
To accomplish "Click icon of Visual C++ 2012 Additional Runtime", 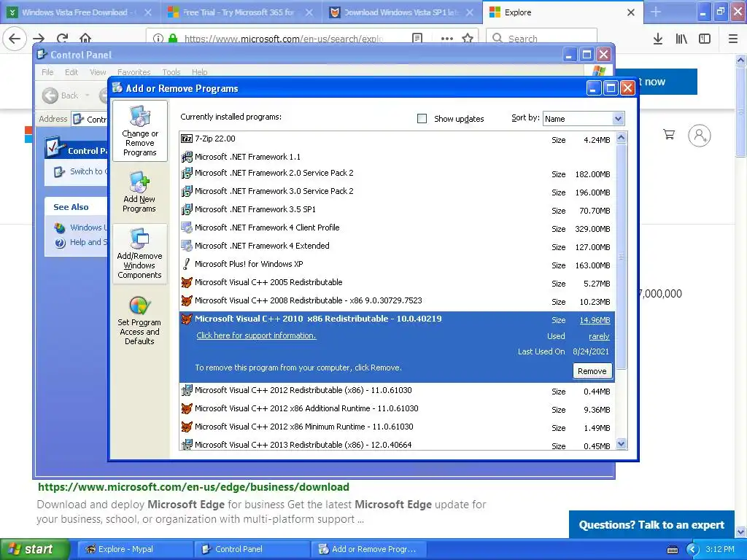I will 187,408.
